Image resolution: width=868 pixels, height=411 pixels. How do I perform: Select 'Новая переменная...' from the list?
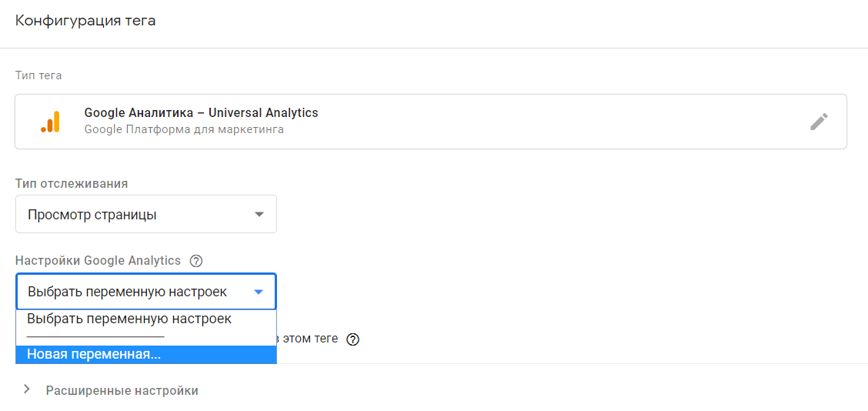coord(146,355)
